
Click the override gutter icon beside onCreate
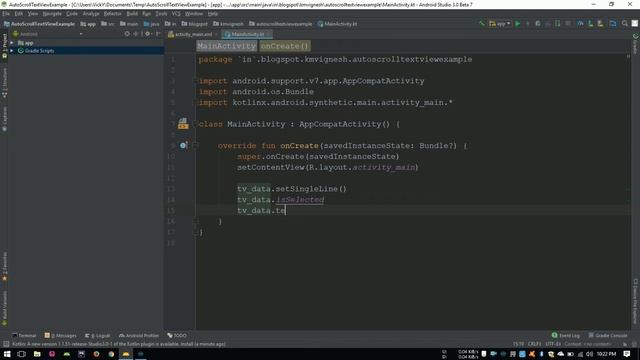183,145
